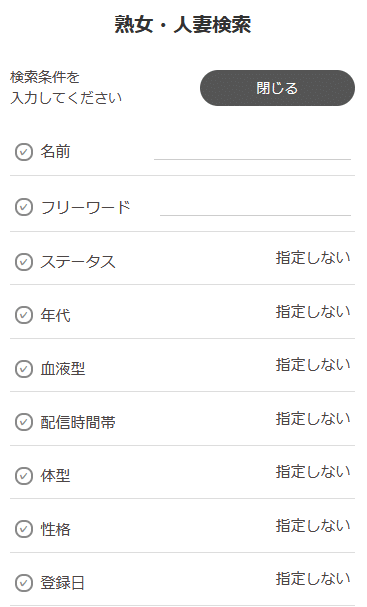This screenshot has height=607, width=367.
Task: Click the 閉じる button
Action: tap(277, 88)
